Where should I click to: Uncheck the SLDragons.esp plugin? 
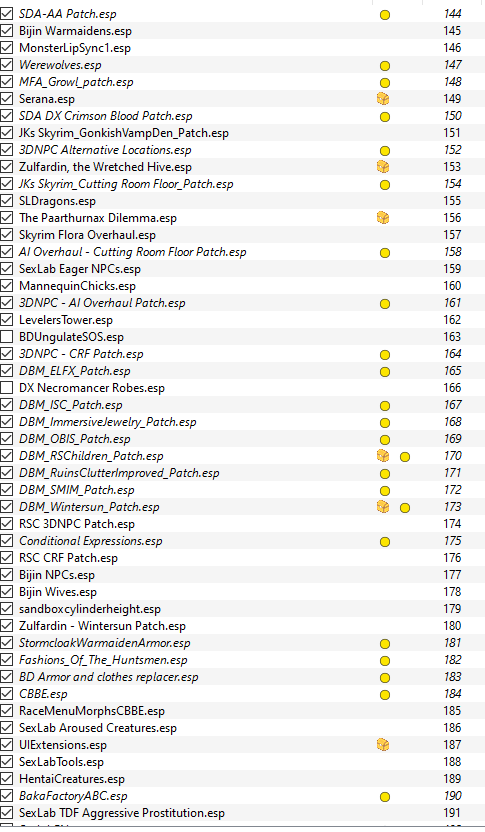[x=7, y=201]
